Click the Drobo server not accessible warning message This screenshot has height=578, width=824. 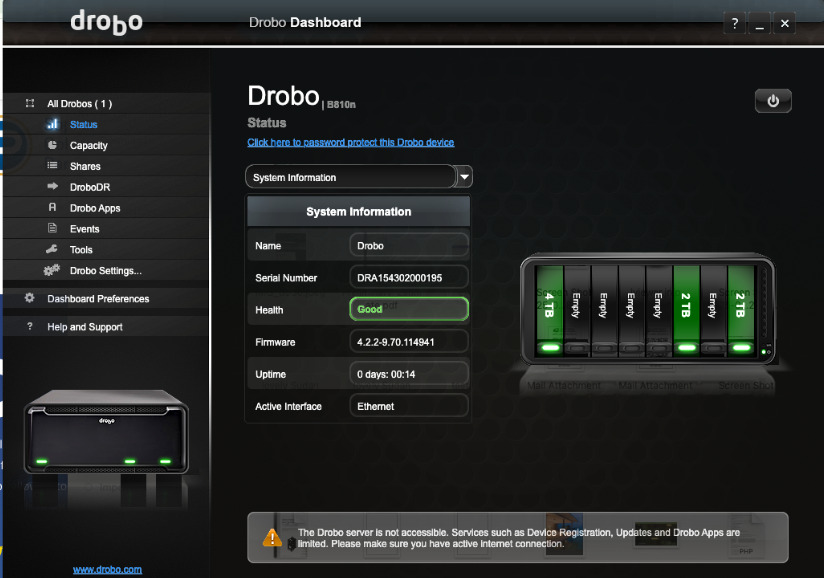[519, 538]
